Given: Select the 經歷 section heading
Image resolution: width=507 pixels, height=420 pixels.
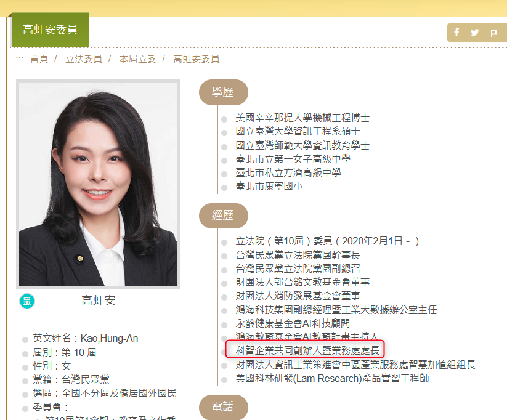Looking at the screenshot, I should coord(224,216).
